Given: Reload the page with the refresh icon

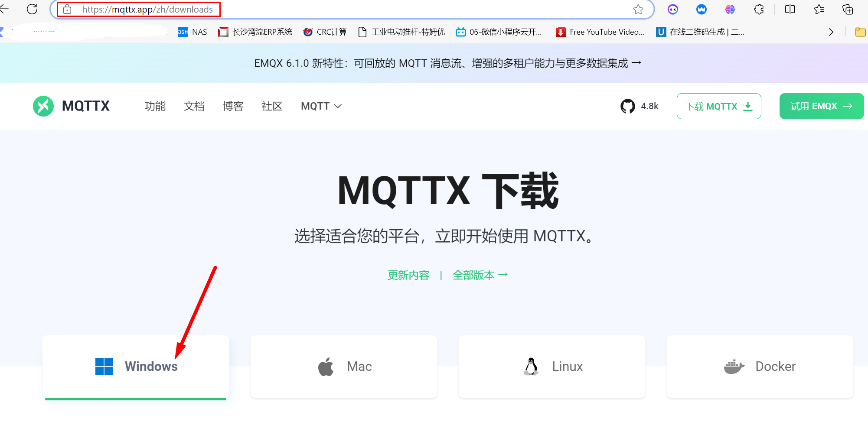Looking at the screenshot, I should pyautogui.click(x=32, y=9).
